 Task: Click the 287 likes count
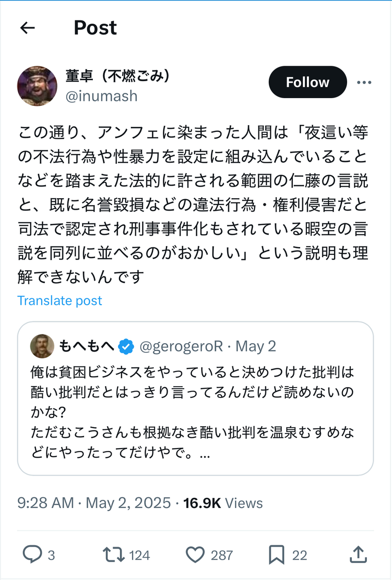coord(222,555)
